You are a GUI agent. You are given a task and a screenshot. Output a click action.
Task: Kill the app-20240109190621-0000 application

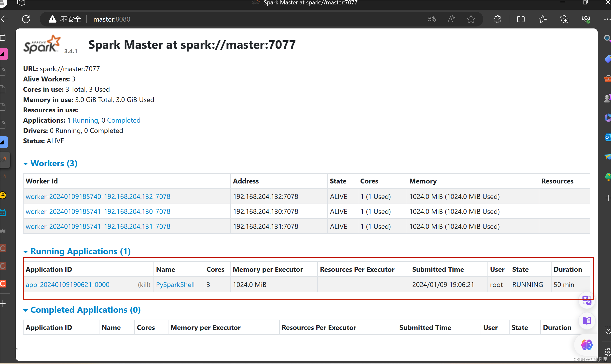[x=144, y=284]
